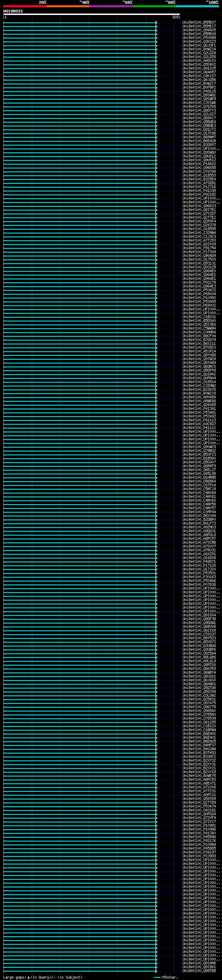Click the cyan ~100% identity color segment
Screen dimensions: 222x980
pos(197,6)
